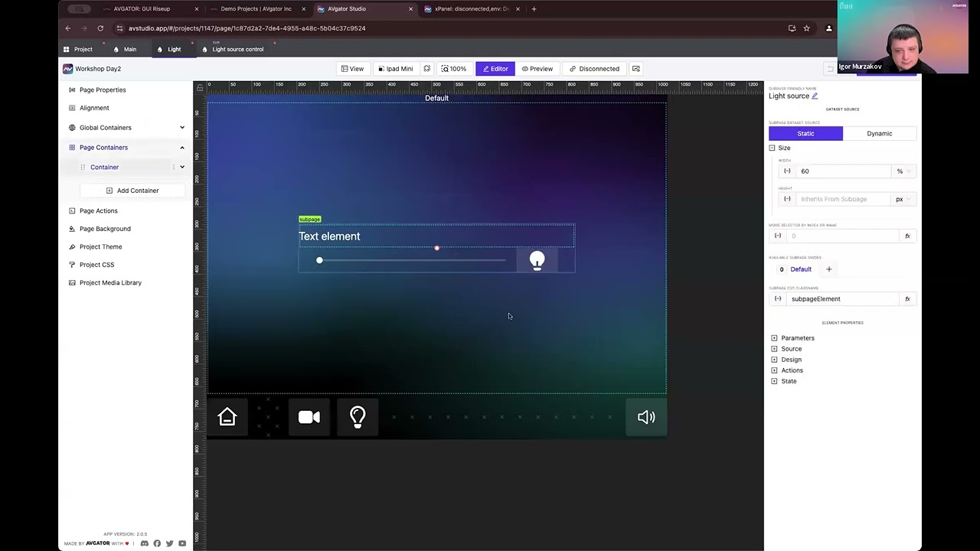Click the slider handle on the canvas
The height and width of the screenshot is (551, 980).
pos(319,260)
